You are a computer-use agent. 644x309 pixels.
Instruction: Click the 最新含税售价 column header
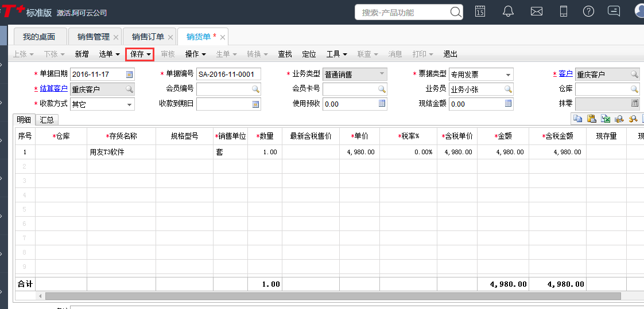(311, 136)
